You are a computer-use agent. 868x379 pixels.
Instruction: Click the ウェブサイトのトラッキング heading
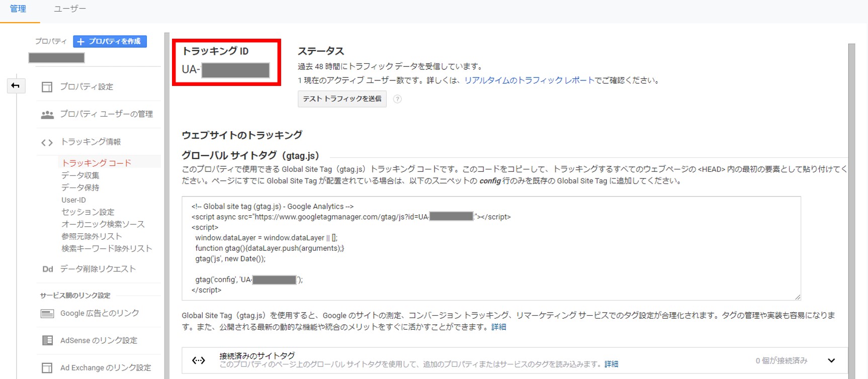[x=242, y=135]
